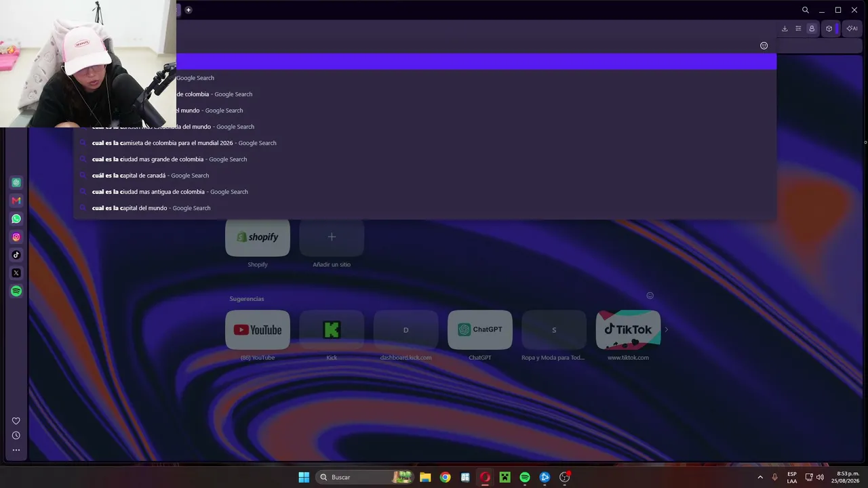Screen dimensions: 868x488
Task: Open WhatsApp in the sidebar
Action: (x=16, y=219)
